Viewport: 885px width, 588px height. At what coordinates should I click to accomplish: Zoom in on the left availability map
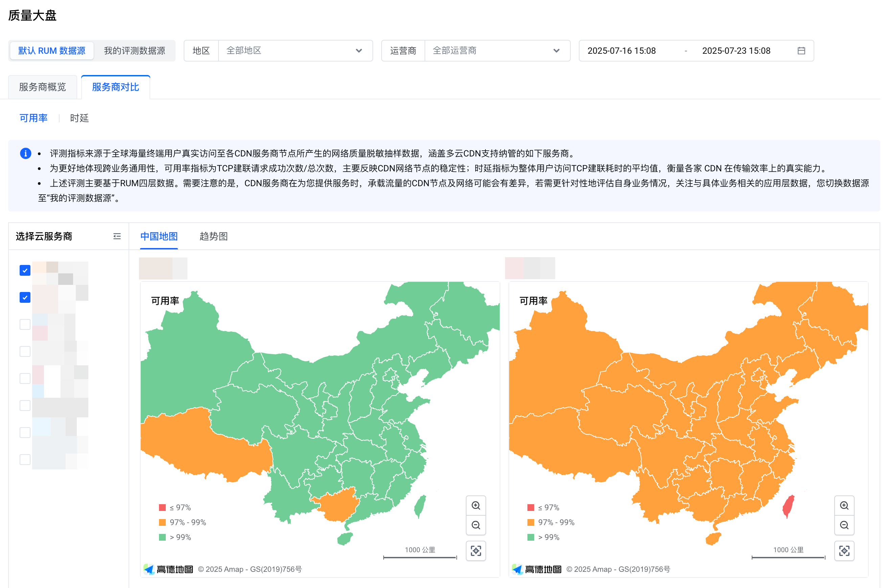click(x=476, y=506)
